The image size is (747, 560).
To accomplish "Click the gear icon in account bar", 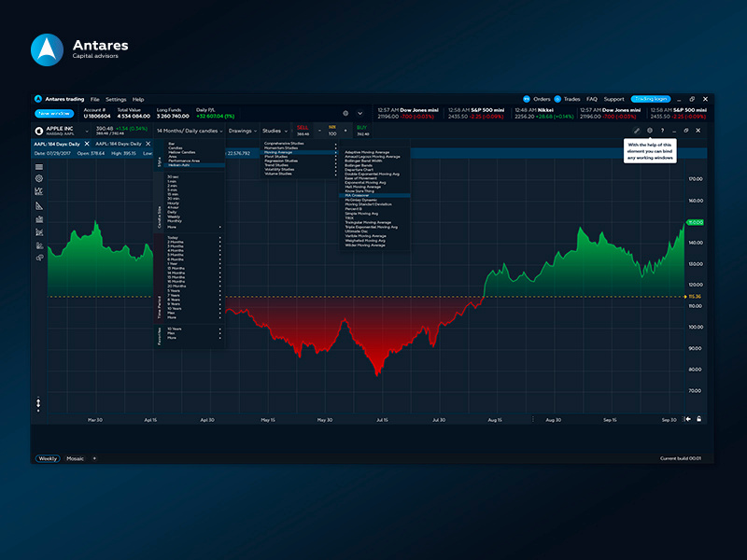I will pyautogui.click(x=345, y=113).
